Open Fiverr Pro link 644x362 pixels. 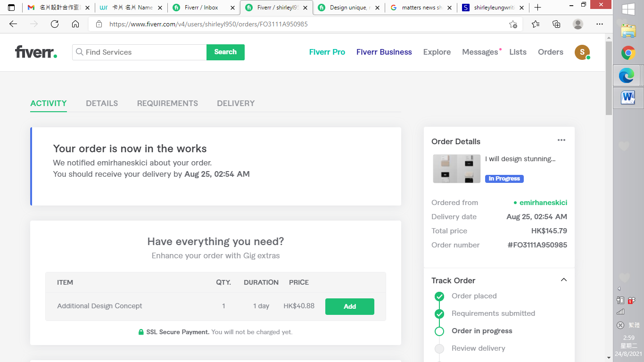tap(327, 52)
